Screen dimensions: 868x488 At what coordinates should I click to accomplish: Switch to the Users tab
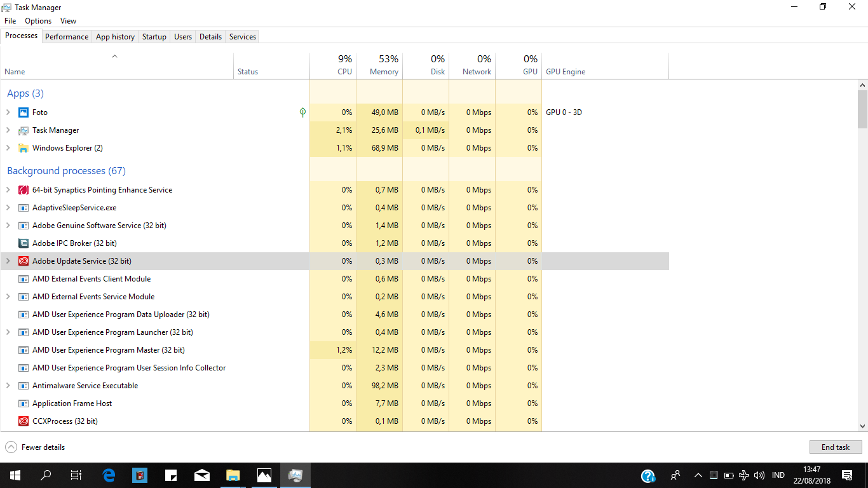(x=183, y=37)
